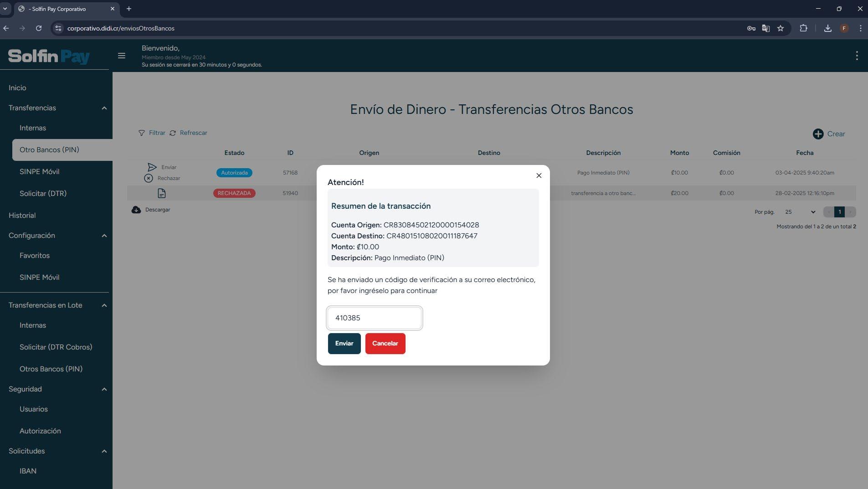868x489 pixels.
Task: Open browser downloads icon
Action: click(828, 28)
